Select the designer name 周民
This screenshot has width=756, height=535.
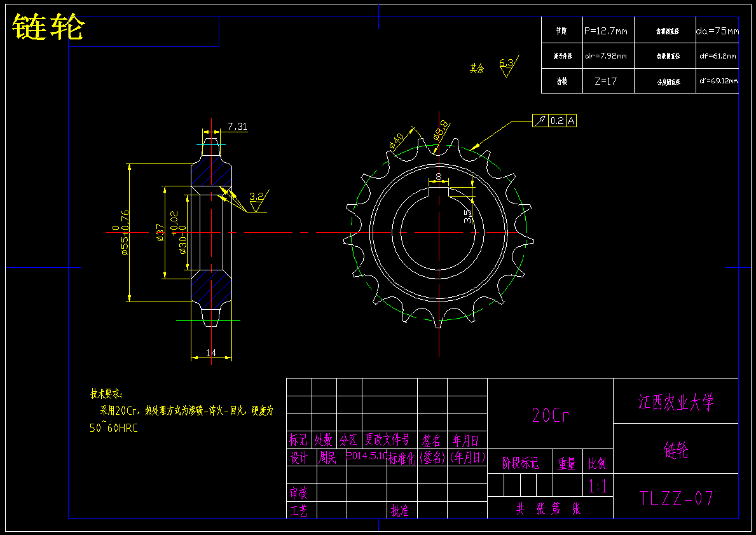click(327, 457)
